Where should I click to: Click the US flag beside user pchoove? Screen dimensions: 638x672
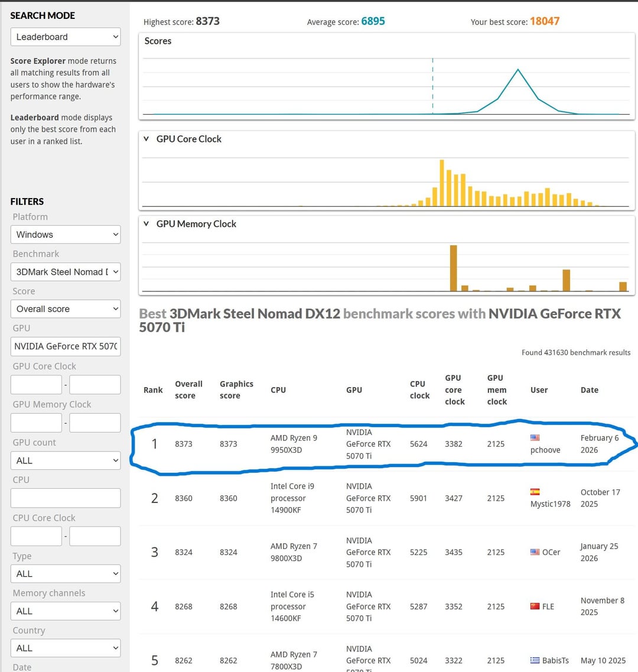(535, 438)
